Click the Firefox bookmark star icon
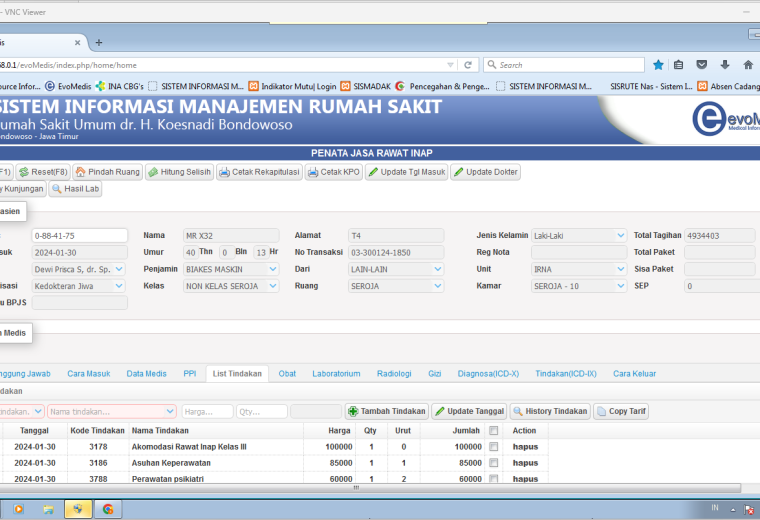The height and width of the screenshot is (520, 760). (x=658, y=65)
